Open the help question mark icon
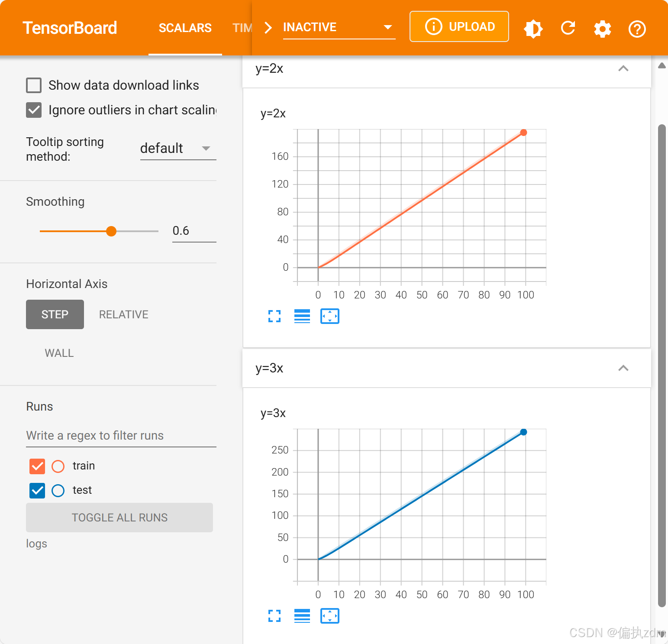The height and width of the screenshot is (644, 668). click(637, 29)
